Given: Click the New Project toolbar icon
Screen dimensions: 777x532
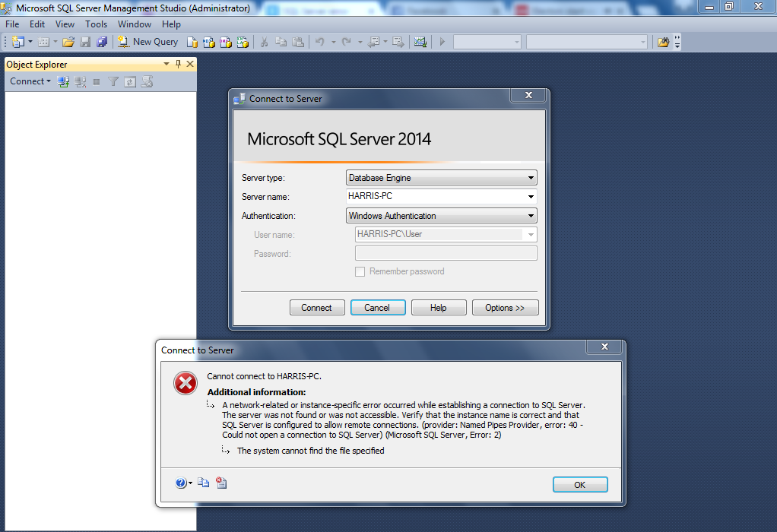Looking at the screenshot, I should pyautogui.click(x=17, y=42).
